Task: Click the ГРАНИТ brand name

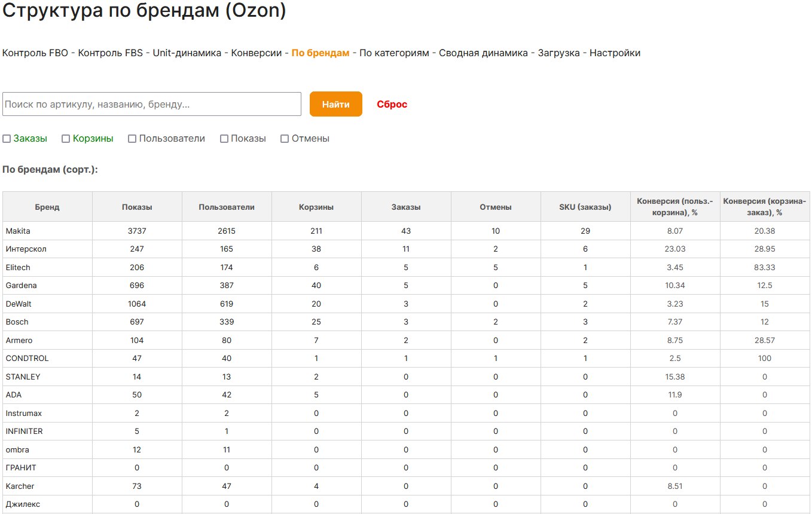Action: click(21, 468)
